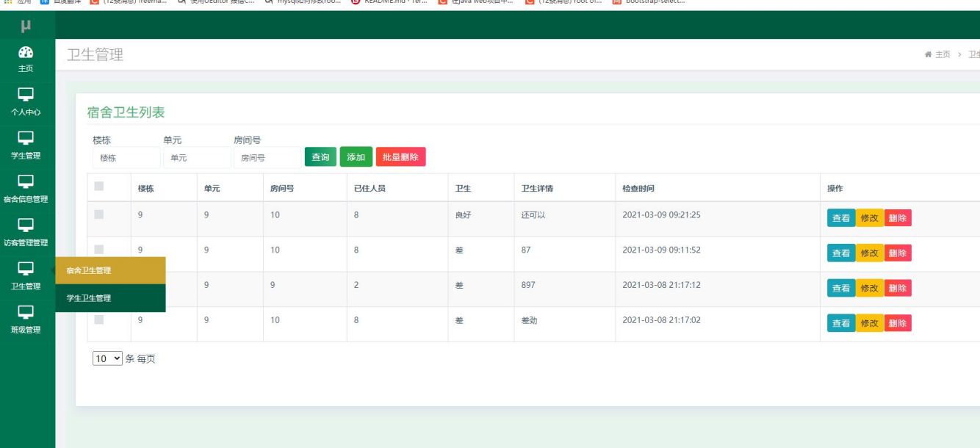Open the 主页 dashboard icon in sidebar
The height and width of the screenshot is (448, 980).
click(x=26, y=52)
